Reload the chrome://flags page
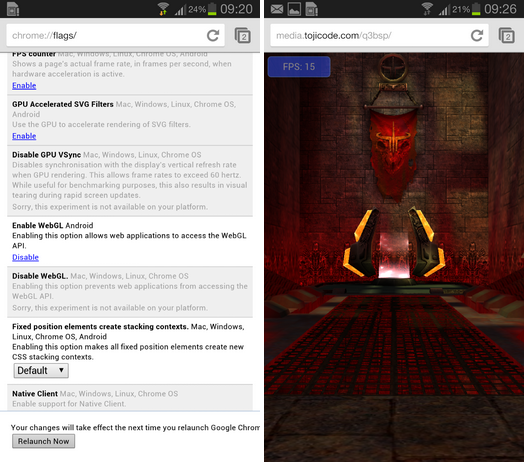The height and width of the screenshot is (463, 525). 213,35
